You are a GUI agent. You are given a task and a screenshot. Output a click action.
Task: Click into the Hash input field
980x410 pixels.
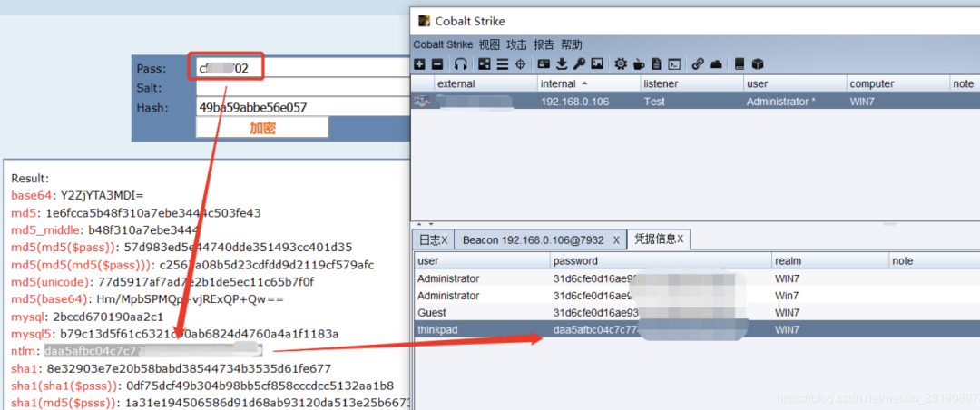pyautogui.click(x=302, y=108)
